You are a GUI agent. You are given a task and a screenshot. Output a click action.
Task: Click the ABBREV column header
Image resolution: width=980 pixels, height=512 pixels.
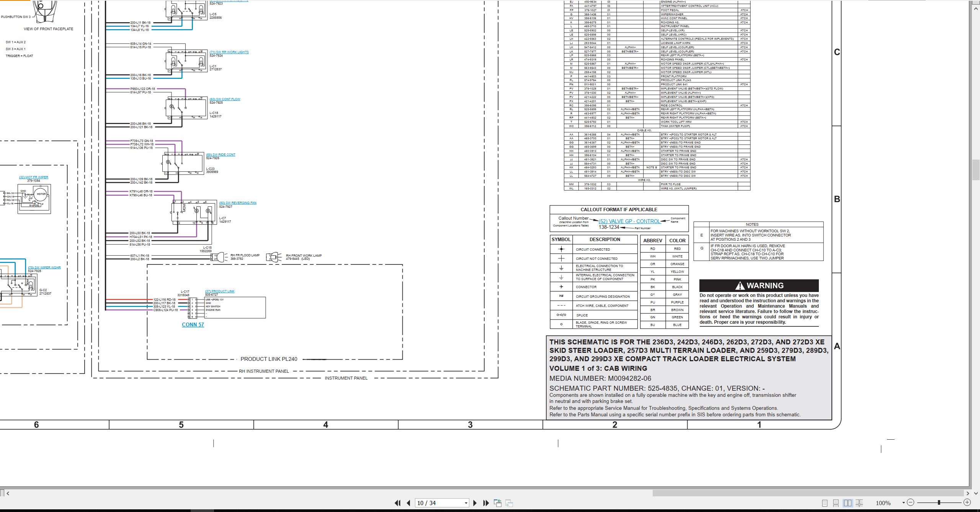click(x=653, y=241)
